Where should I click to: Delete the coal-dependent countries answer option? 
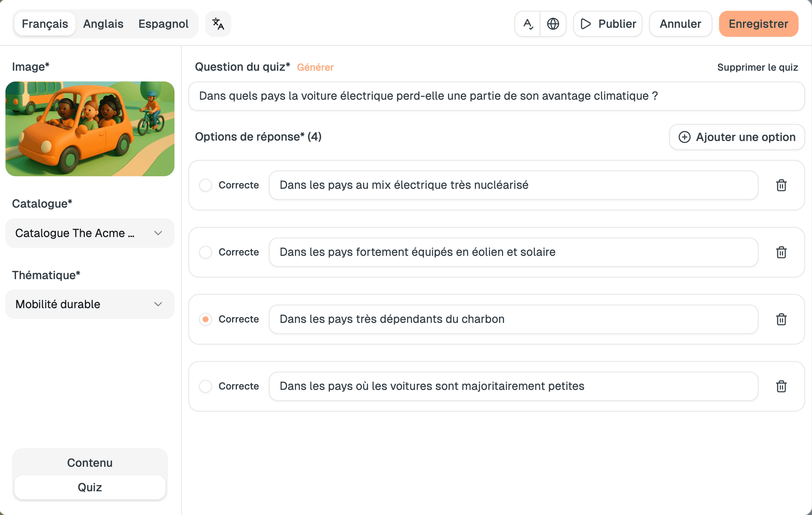tap(781, 319)
